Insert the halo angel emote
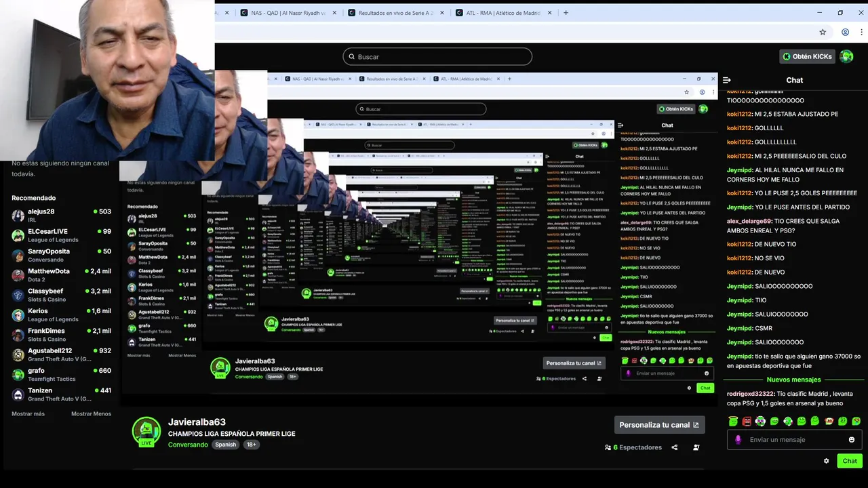The image size is (868, 488). pyautogui.click(x=733, y=421)
